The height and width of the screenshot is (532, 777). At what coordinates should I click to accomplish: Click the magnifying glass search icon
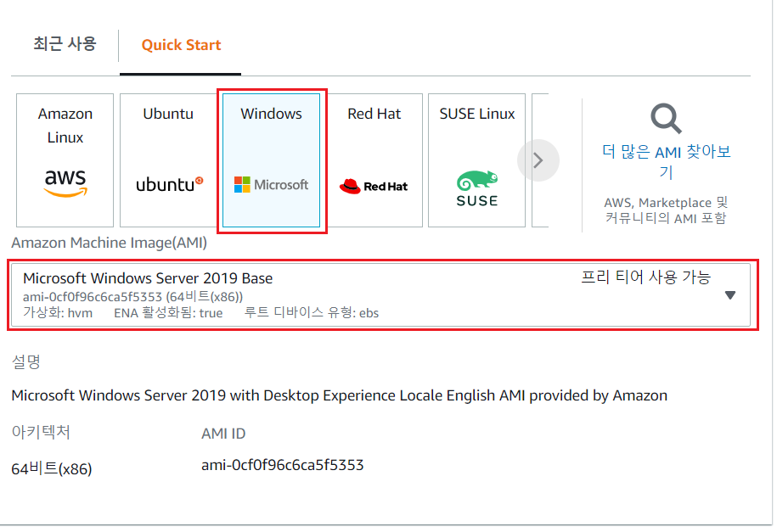point(666,119)
